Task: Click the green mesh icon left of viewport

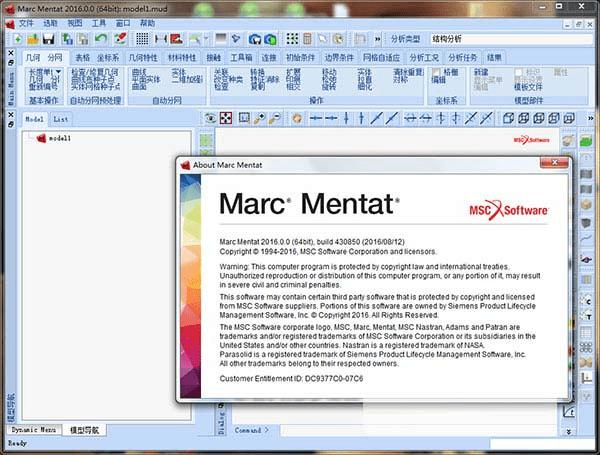Action: tap(206, 140)
